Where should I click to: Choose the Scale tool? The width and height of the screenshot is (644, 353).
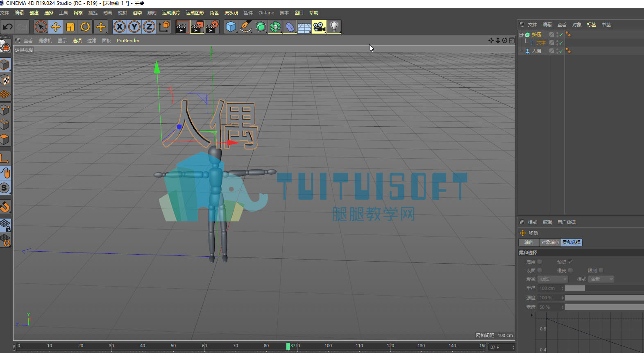coord(70,27)
